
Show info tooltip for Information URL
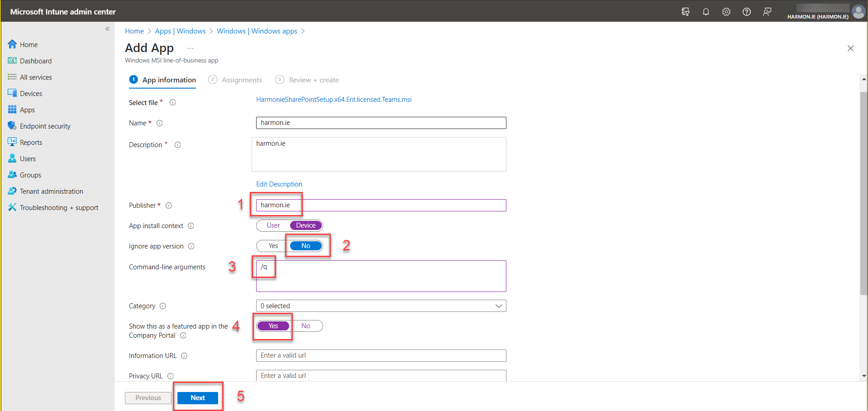point(184,356)
